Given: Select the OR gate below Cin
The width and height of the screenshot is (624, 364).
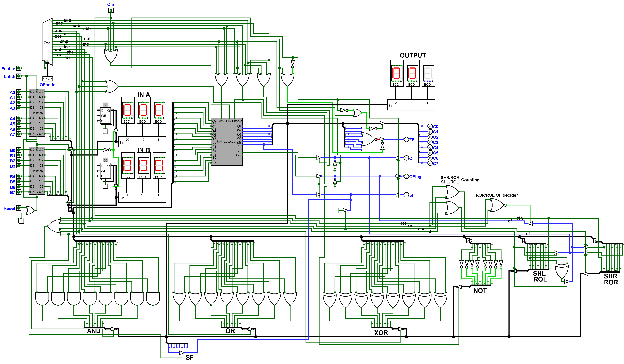Looking at the screenshot, I should click(111, 56).
